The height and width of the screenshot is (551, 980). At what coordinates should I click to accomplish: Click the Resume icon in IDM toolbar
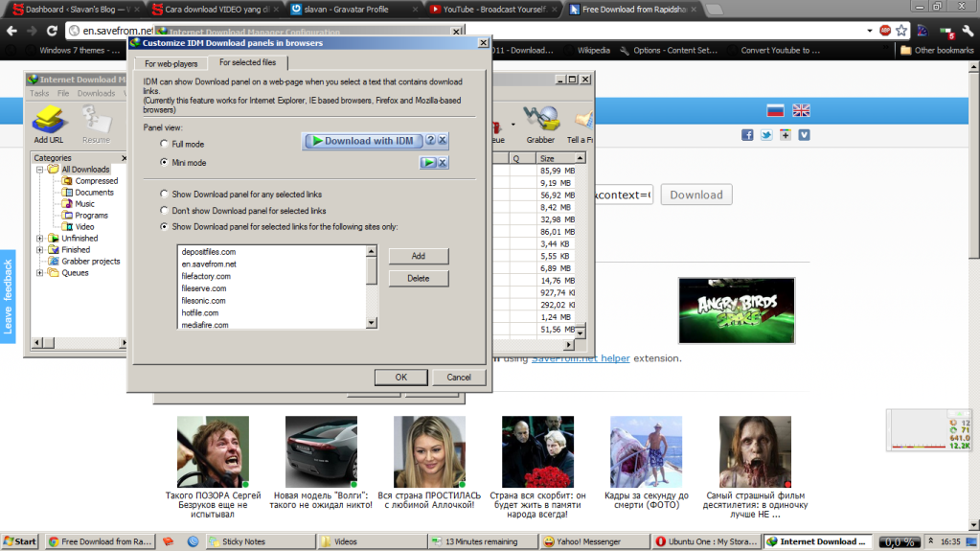click(96, 125)
